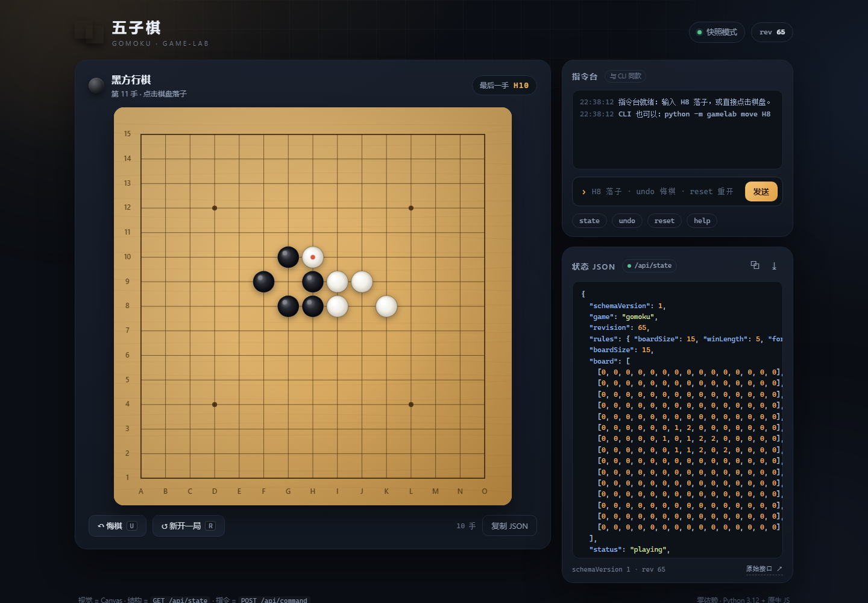Click the "game": "gomoku" line in JSON
The height and width of the screenshot is (603, 868).
[623, 317]
